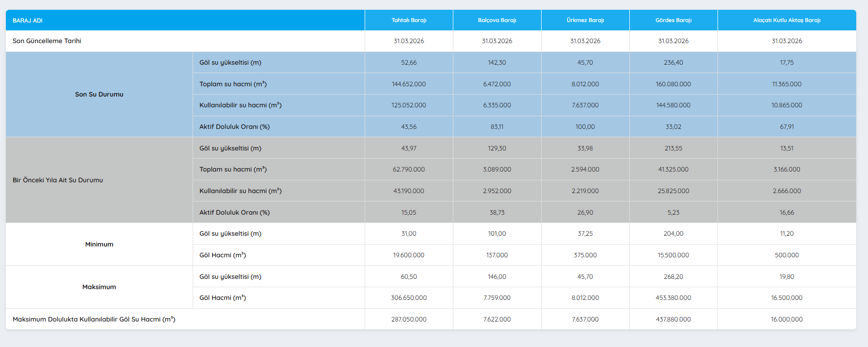Click the Minimum row group label
This screenshot has height=347, width=868.
(99, 245)
